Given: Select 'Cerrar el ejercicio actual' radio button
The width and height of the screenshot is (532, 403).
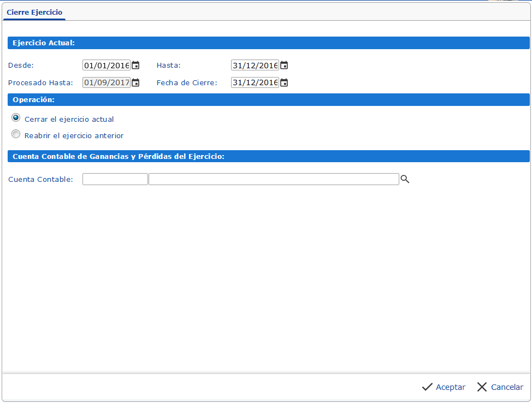Looking at the screenshot, I should (16, 118).
